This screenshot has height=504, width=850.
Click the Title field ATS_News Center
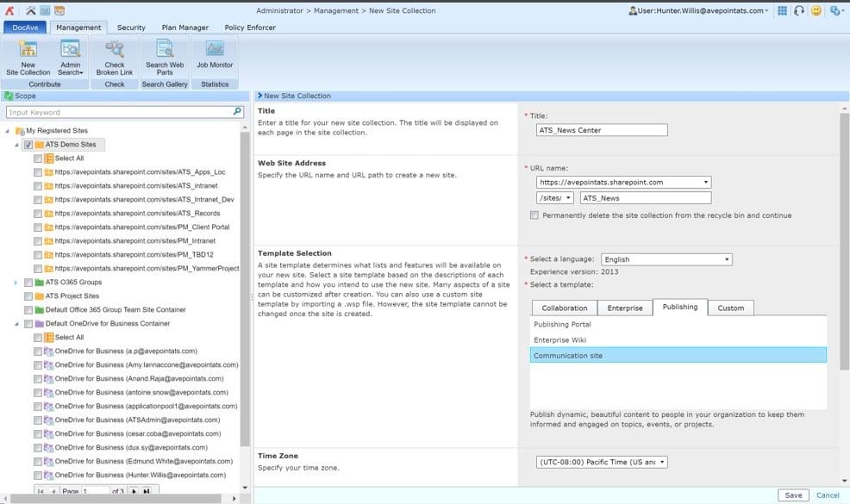coord(602,130)
